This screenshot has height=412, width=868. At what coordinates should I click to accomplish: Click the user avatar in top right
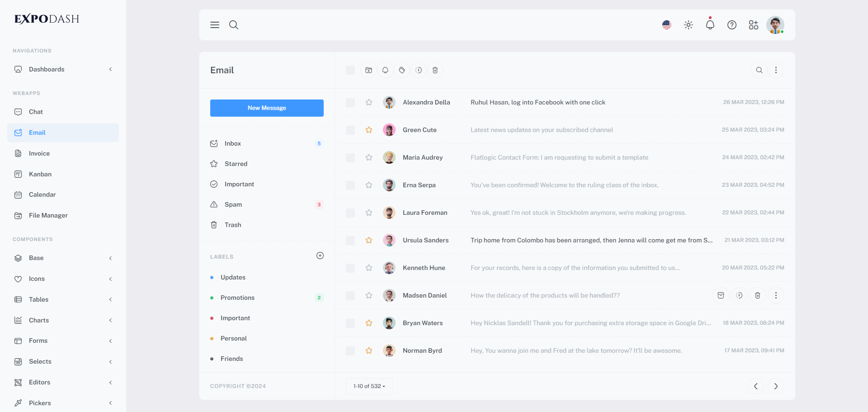(775, 25)
